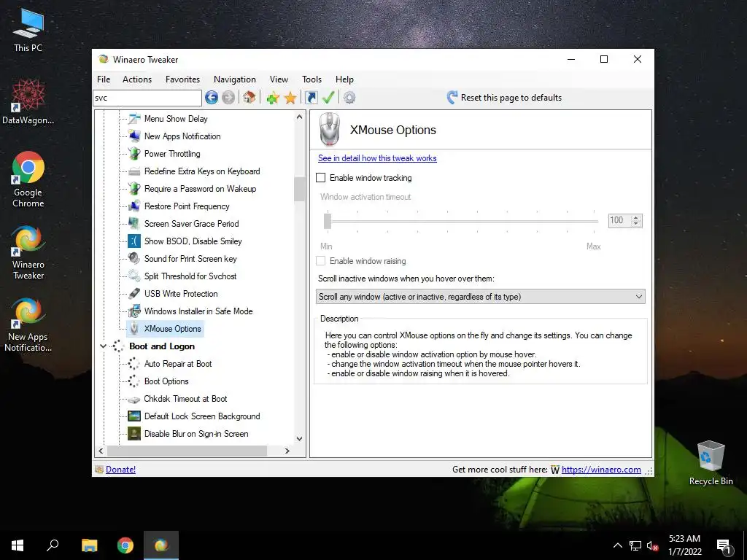Click the Power Throttling icon
This screenshot has width=747, height=560.
coord(134,154)
